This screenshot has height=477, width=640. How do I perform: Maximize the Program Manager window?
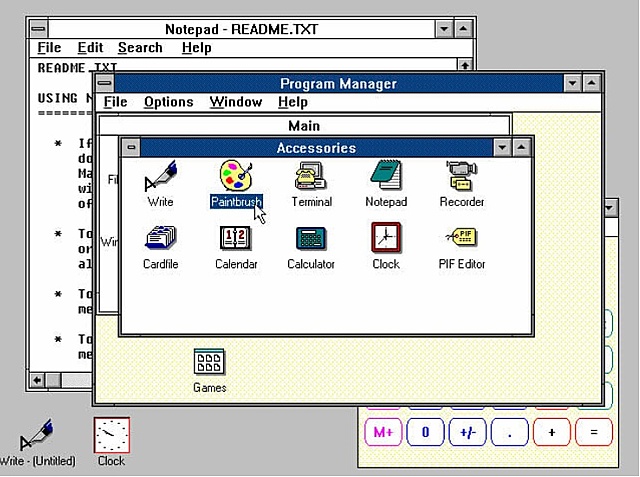(x=591, y=83)
